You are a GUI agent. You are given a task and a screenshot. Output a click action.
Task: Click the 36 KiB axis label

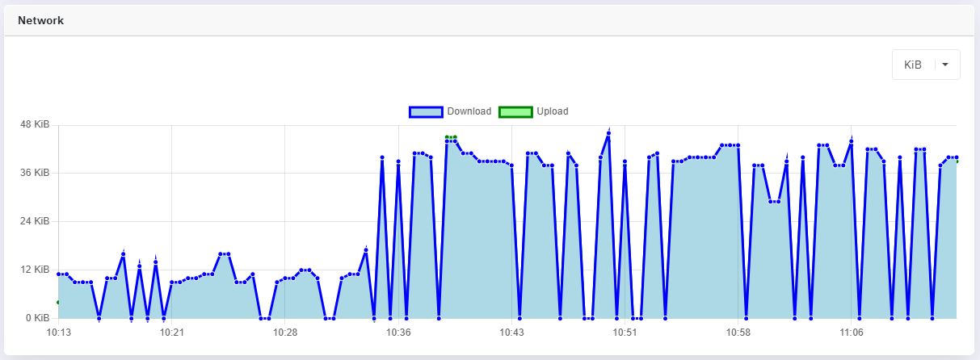click(36, 173)
